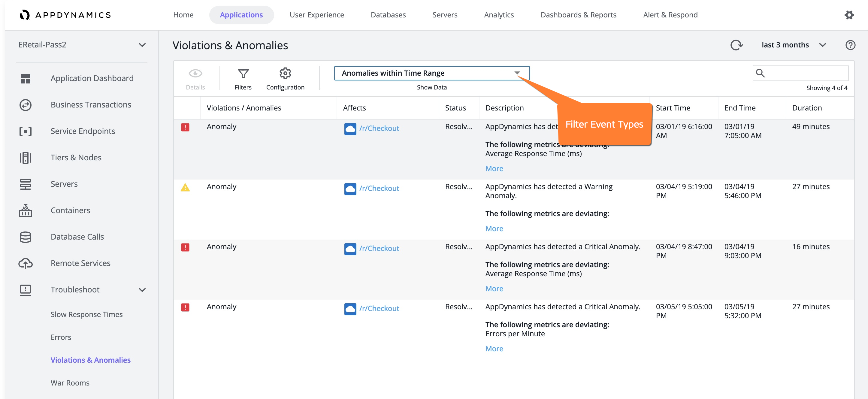The height and width of the screenshot is (399, 868).
Task: Click the Business Transactions sidebar icon
Action: pyautogui.click(x=25, y=105)
